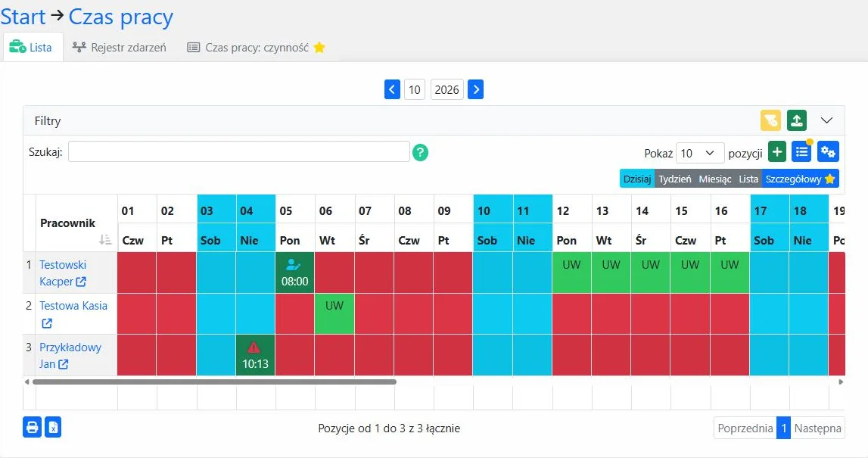This screenshot has width=868, height=458.
Task: Click the Następna pagination button
Action: coord(817,428)
